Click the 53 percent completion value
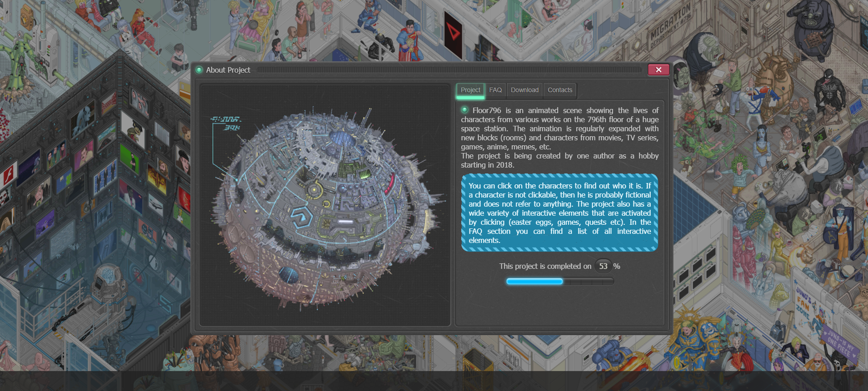The height and width of the screenshot is (391, 868). click(603, 266)
